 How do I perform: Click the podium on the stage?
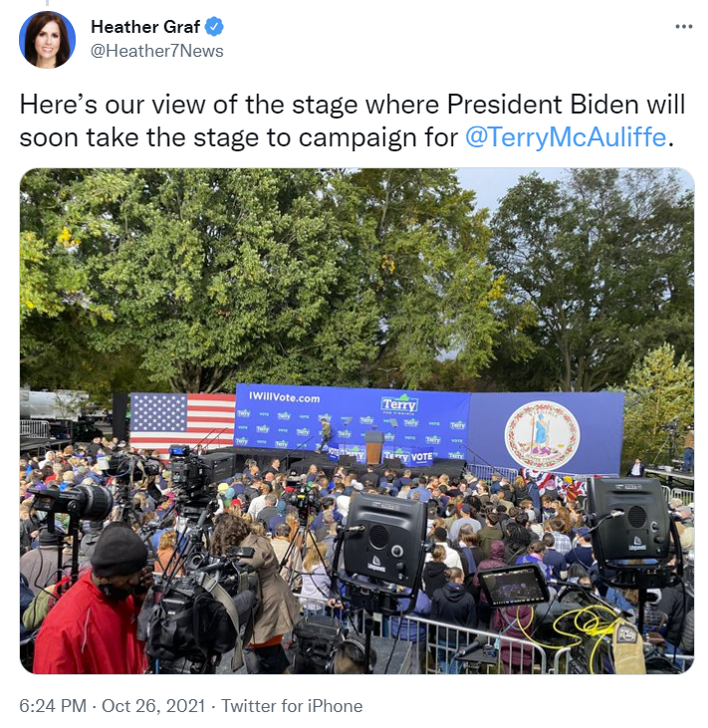pyautogui.click(x=373, y=447)
